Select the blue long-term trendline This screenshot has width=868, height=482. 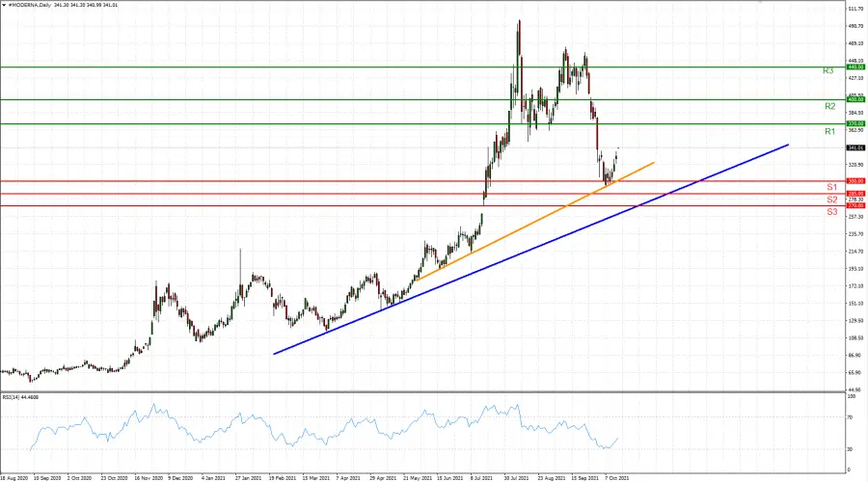pos(531,250)
